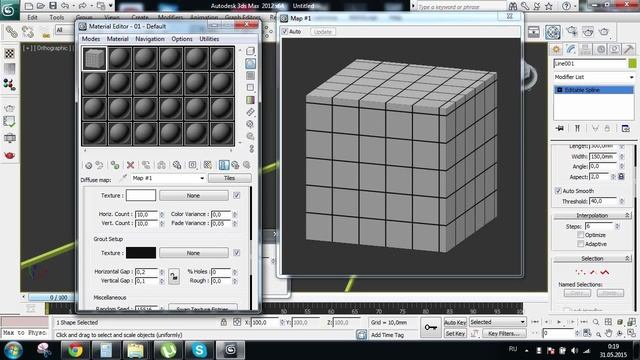Image resolution: width=640 pixels, height=360 pixels.
Task: Collapse Selection rollout
Action: (592, 258)
